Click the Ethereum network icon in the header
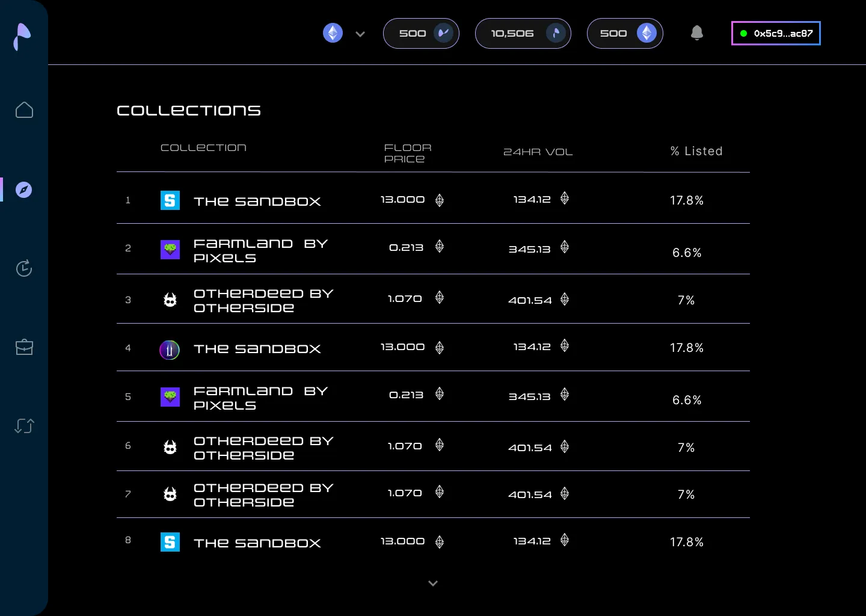 tap(333, 33)
